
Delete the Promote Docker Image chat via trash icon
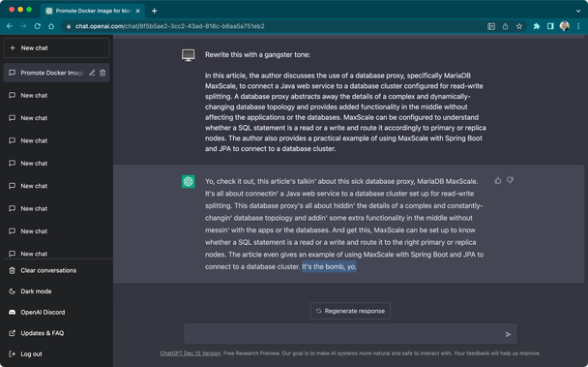pyautogui.click(x=103, y=73)
